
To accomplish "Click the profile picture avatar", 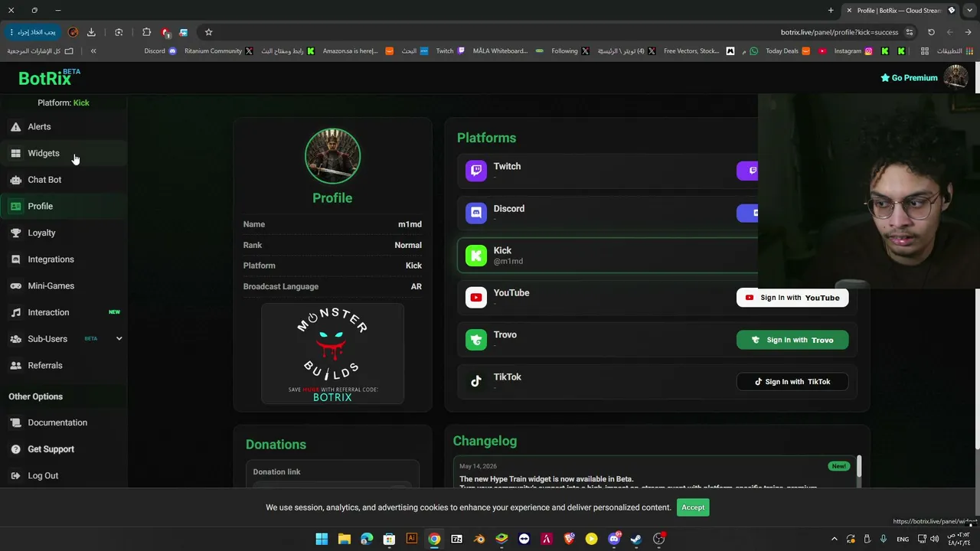I will click(x=332, y=156).
